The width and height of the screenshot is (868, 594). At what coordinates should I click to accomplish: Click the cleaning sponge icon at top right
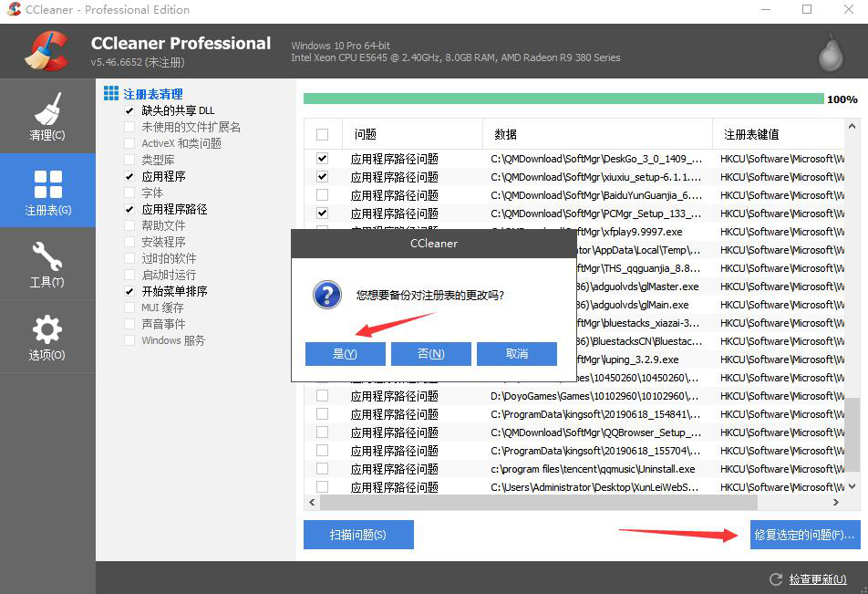(x=829, y=51)
